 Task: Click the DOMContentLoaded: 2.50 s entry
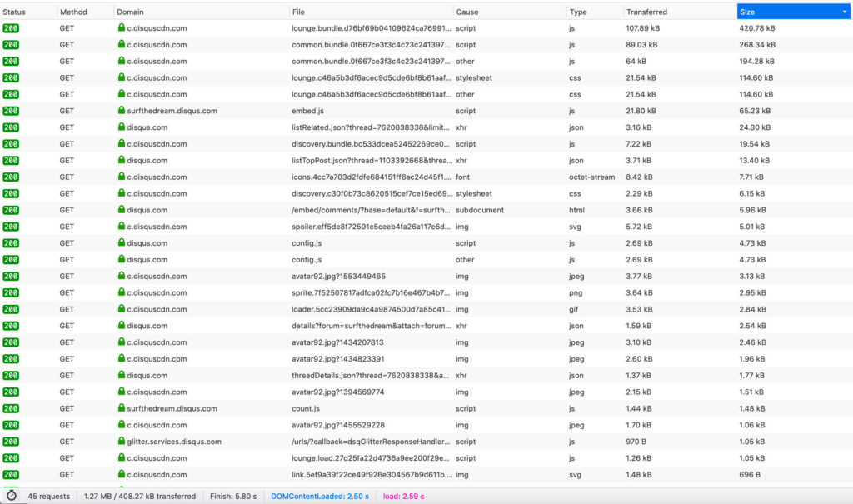(320, 497)
